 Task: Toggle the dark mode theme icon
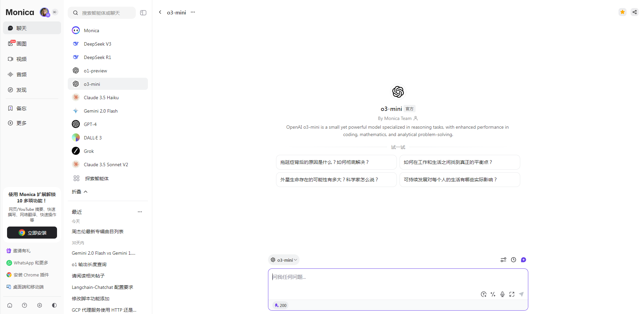click(54, 305)
